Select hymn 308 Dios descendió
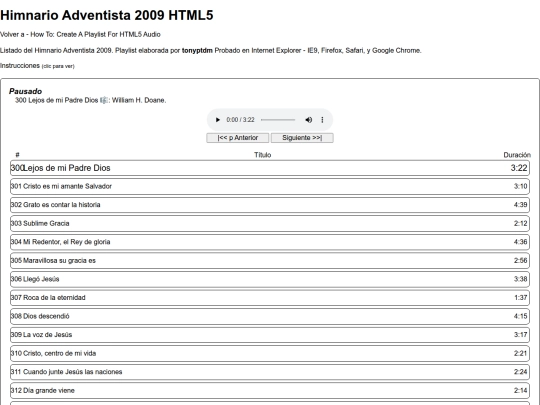Screen dimensions: 540x405 click(270, 316)
